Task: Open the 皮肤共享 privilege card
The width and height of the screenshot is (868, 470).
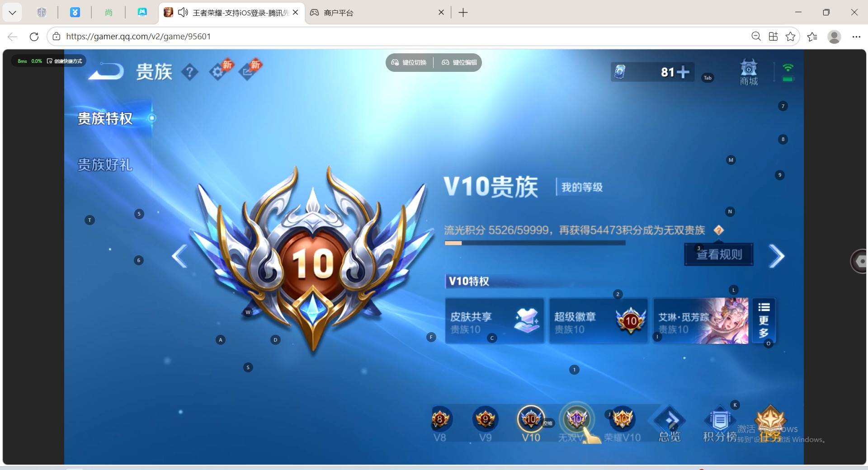Action: (495, 321)
